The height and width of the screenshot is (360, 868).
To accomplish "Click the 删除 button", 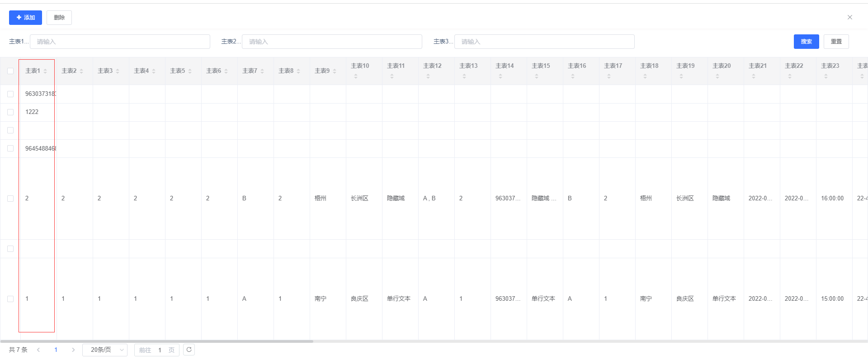I will tap(59, 18).
